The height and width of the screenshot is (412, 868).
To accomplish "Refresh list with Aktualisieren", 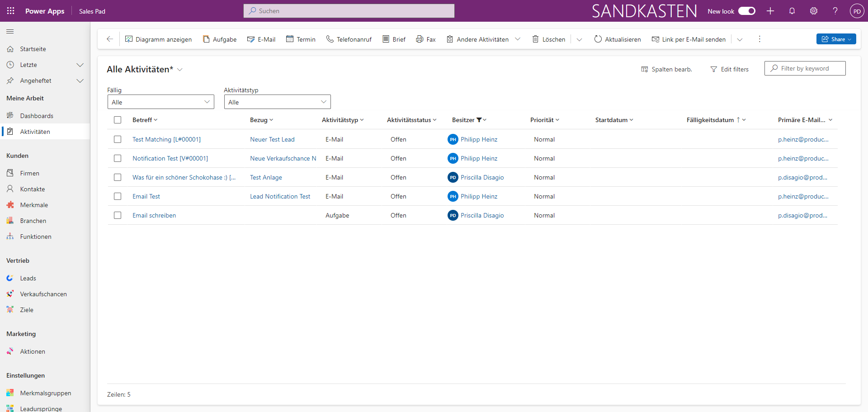I will pyautogui.click(x=618, y=39).
